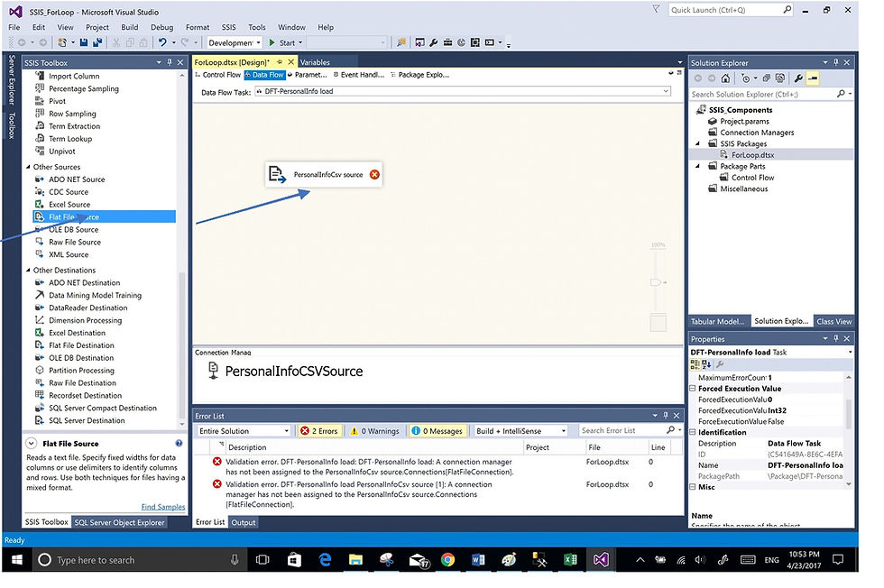Select PersonalInfoCSVSource connection manager

[x=286, y=371]
